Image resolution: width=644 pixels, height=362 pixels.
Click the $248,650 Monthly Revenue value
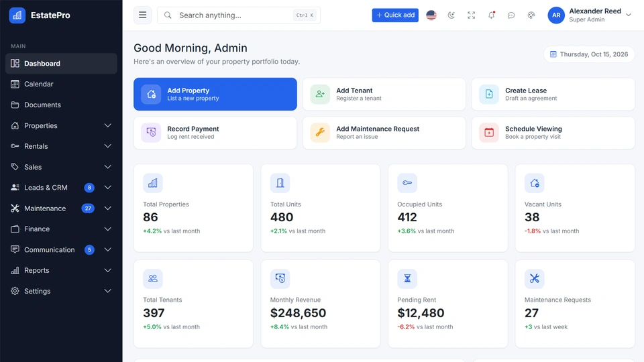[x=298, y=313]
